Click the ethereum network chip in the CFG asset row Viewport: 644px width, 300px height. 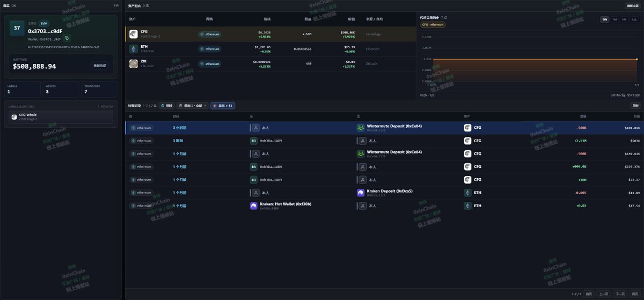(x=210, y=34)
